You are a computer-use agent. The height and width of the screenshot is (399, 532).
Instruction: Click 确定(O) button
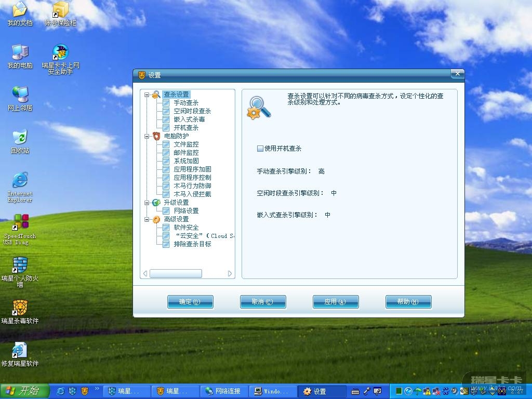point(190,302)
